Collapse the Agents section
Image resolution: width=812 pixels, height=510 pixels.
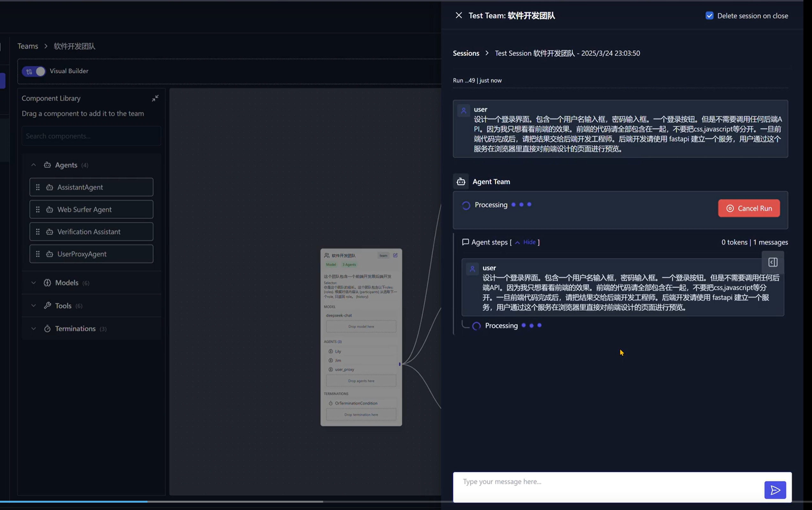tap(34, 165)
